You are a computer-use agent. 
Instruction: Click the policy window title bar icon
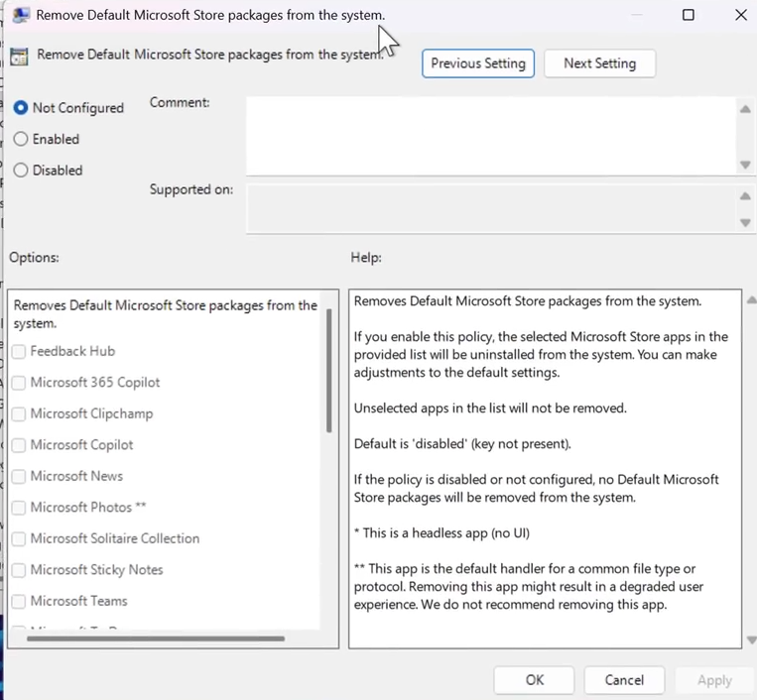point(20,15)
